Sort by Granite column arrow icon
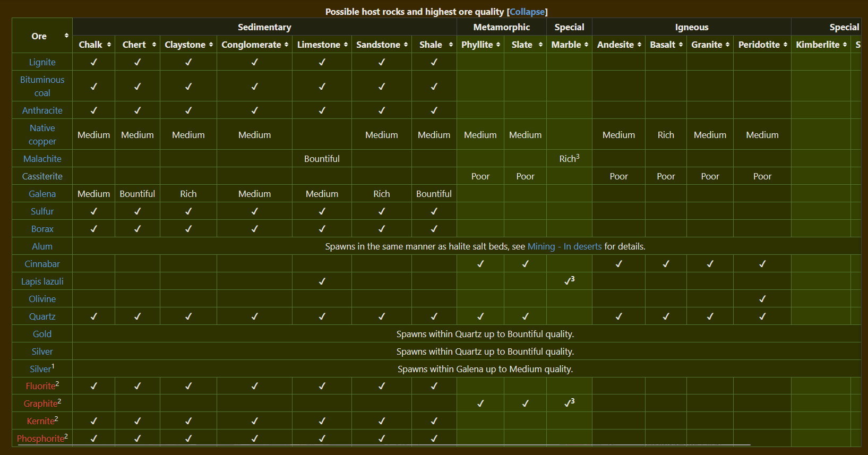The image size is (868, 455). point(727,45)
